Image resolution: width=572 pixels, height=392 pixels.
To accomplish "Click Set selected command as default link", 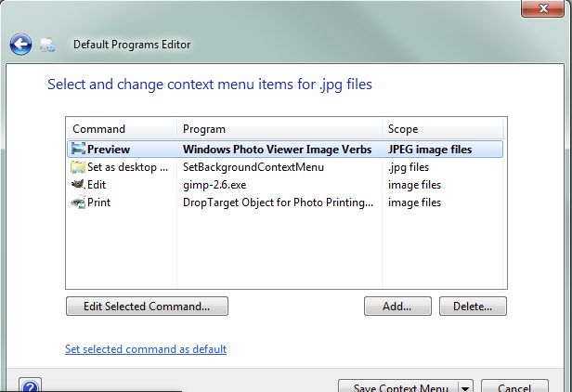I will (146, 349).
